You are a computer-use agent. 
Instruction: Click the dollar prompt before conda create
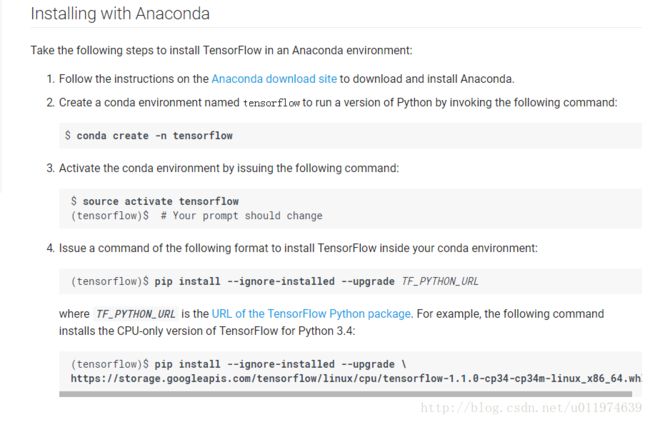click(68, 135)
